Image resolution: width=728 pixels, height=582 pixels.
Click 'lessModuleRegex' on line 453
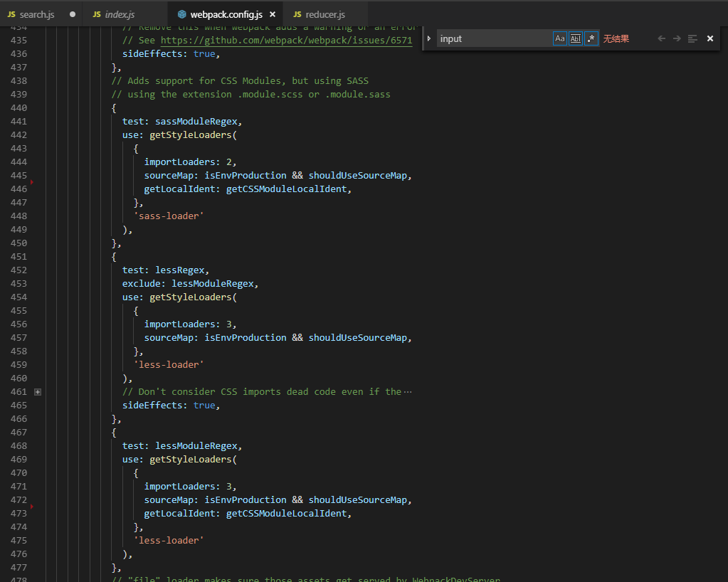213,284
